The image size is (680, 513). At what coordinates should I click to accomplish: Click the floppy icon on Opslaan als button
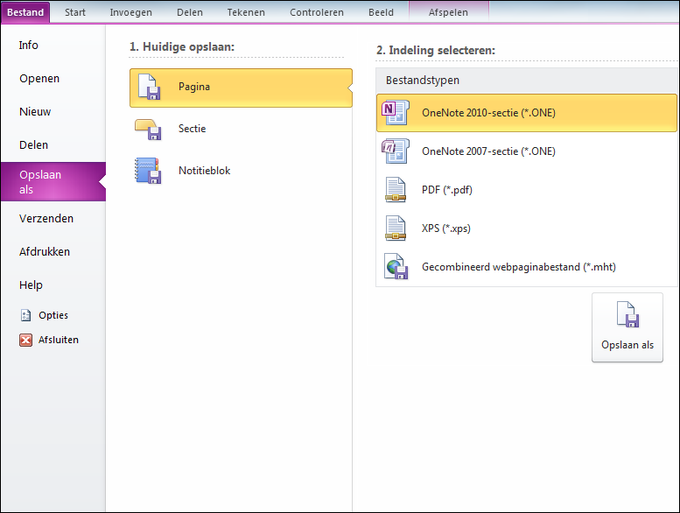pyautogui.click(x=628, y=314)
